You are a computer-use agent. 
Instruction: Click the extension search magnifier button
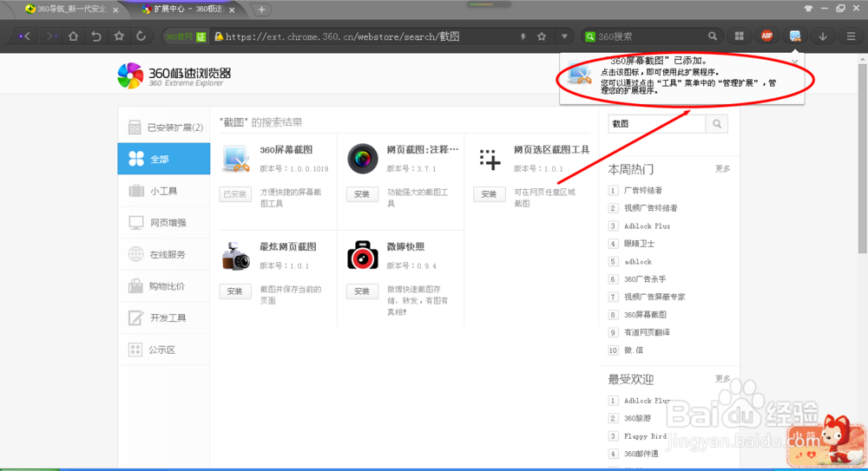717,124
